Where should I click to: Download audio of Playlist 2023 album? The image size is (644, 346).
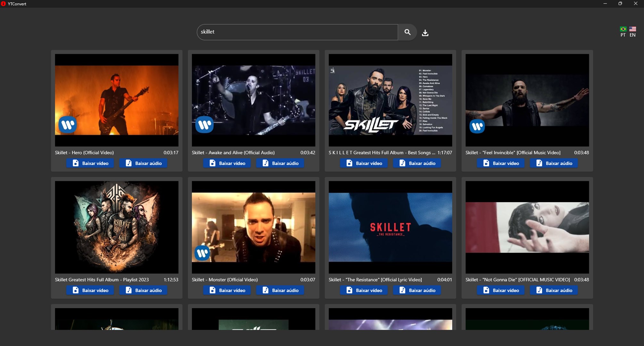pos(143,290)
